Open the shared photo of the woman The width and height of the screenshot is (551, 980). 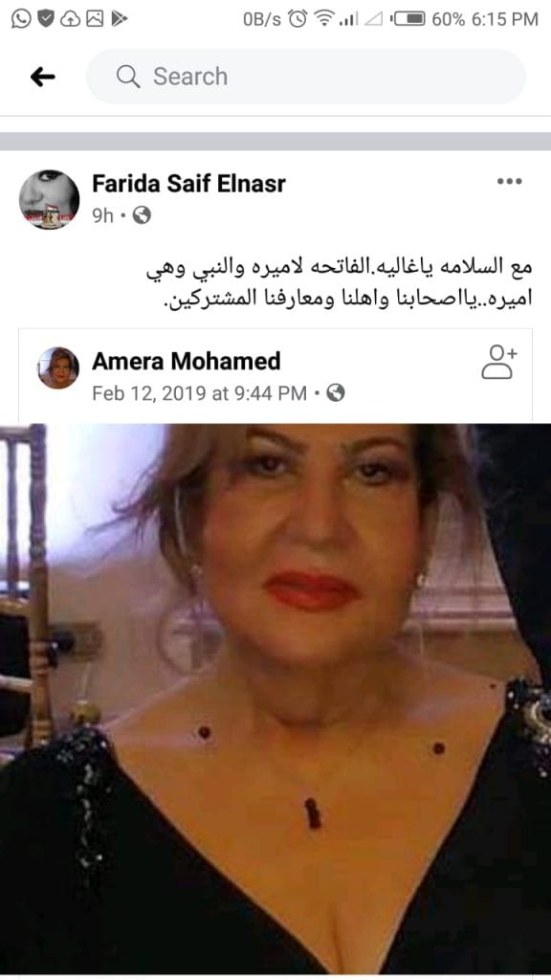(275, 699)
